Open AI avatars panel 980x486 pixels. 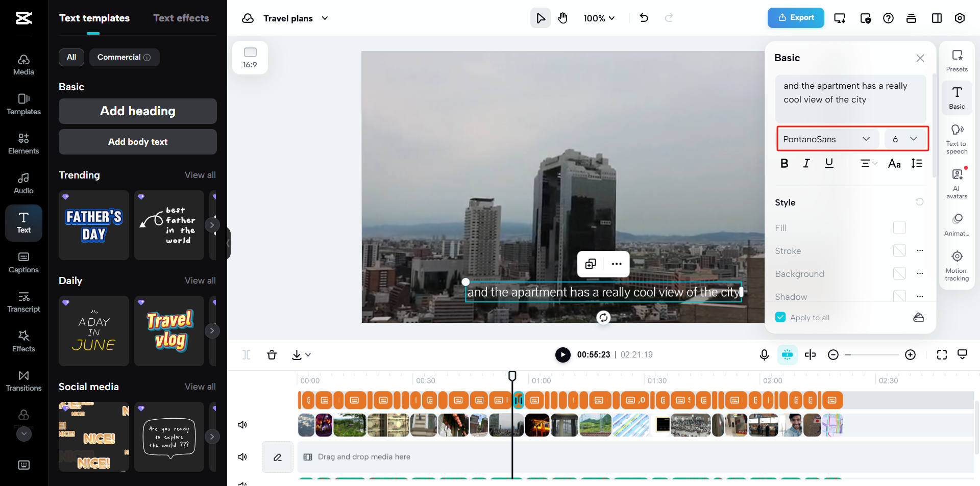957,183
